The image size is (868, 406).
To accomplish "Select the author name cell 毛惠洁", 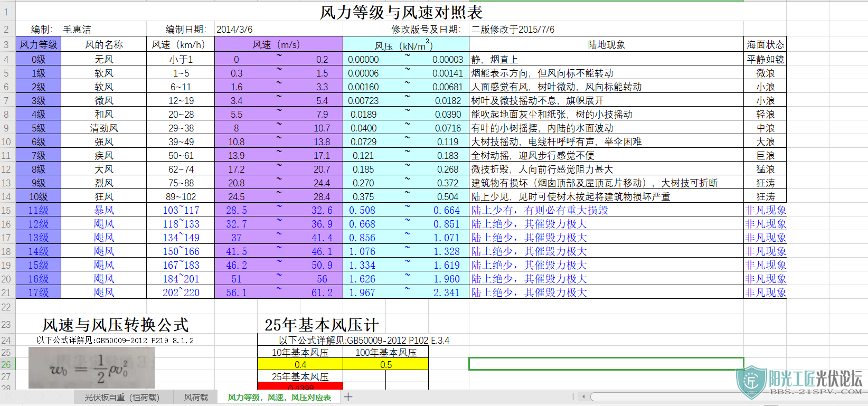I will 104,29.
